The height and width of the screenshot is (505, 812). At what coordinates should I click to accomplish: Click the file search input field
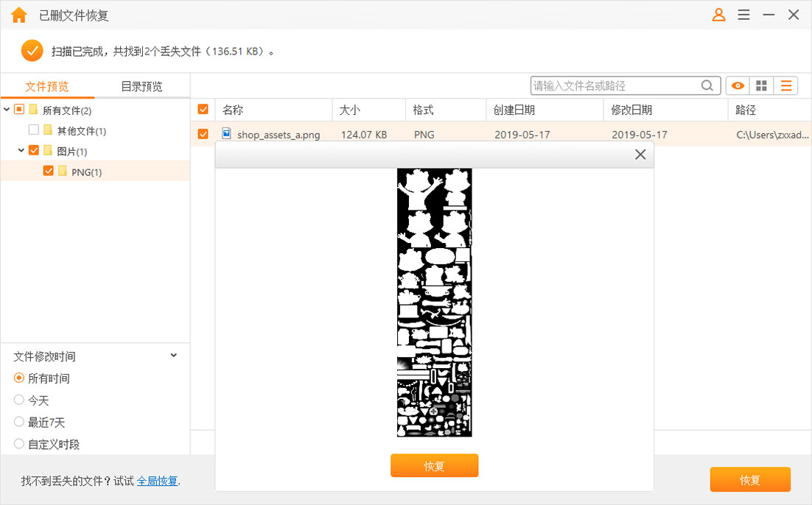tap(619, 85)
